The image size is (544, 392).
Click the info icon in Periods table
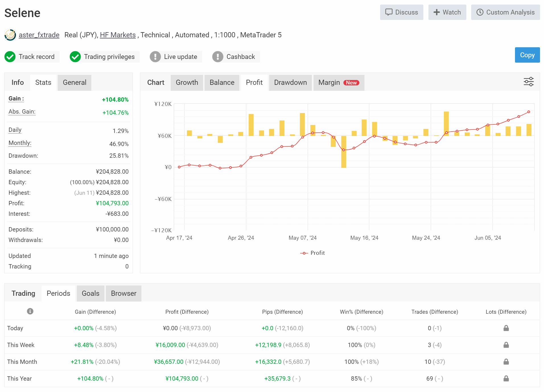30,311
